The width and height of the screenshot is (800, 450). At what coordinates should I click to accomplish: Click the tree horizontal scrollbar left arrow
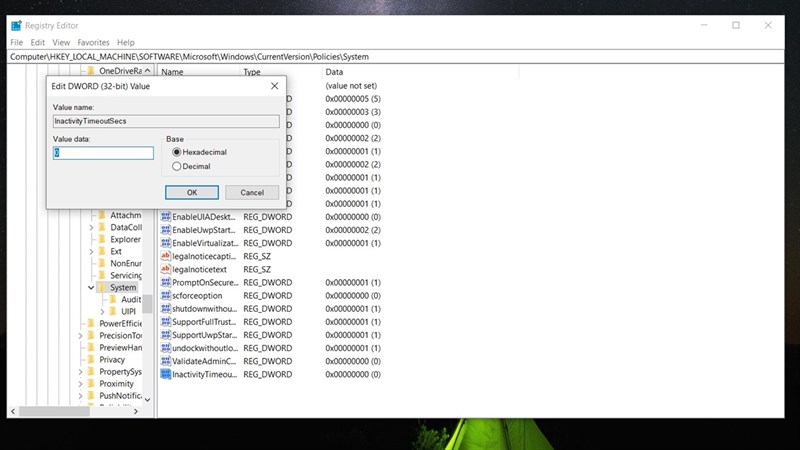click(x=13, y=411)
